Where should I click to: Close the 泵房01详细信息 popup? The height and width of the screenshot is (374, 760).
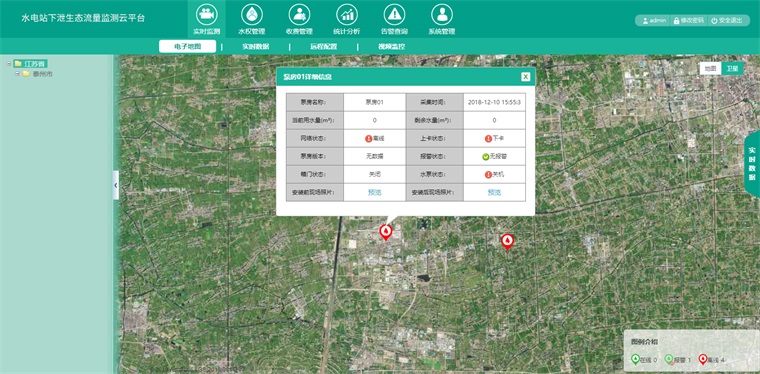click(525, 77)
